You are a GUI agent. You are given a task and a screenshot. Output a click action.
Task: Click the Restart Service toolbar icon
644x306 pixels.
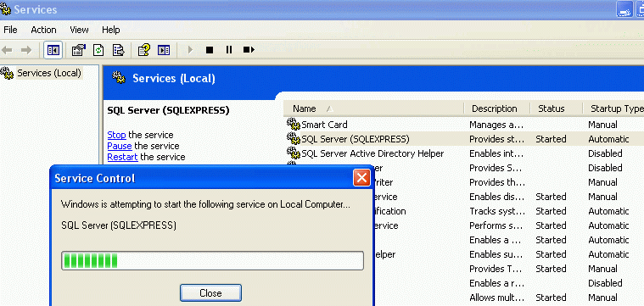pos(249,50)
